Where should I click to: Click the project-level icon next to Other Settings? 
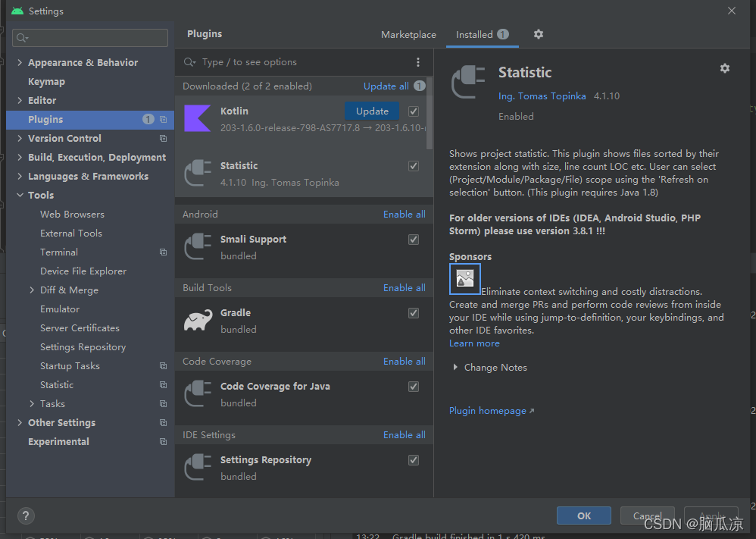tap(164, 423)
